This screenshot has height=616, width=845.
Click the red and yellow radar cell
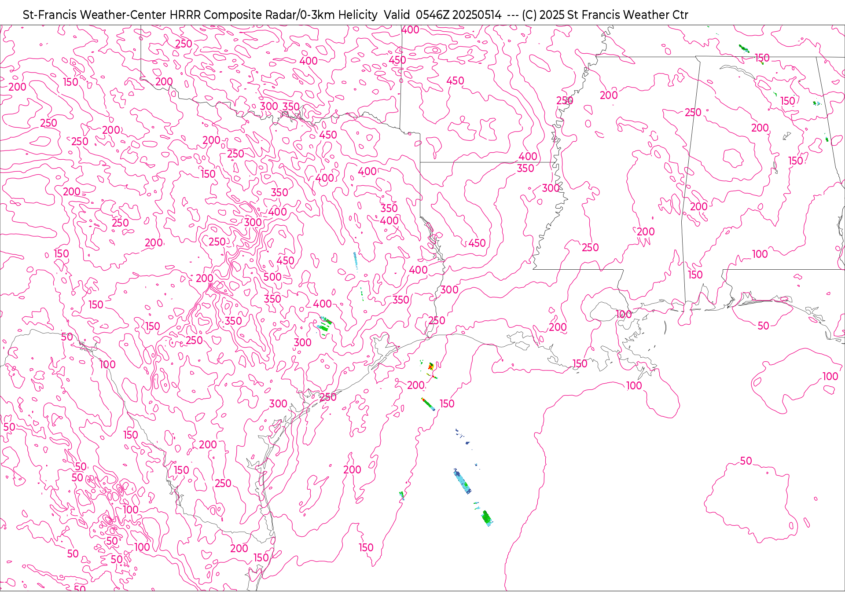[431, 366]
